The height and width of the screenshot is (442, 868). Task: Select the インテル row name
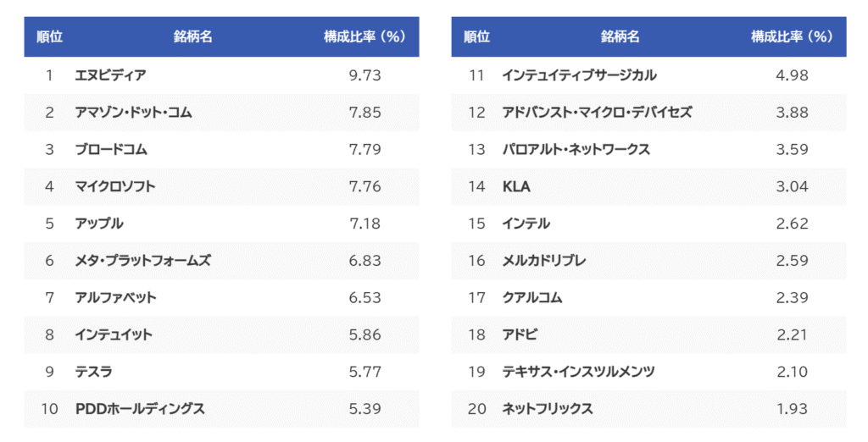526,224
